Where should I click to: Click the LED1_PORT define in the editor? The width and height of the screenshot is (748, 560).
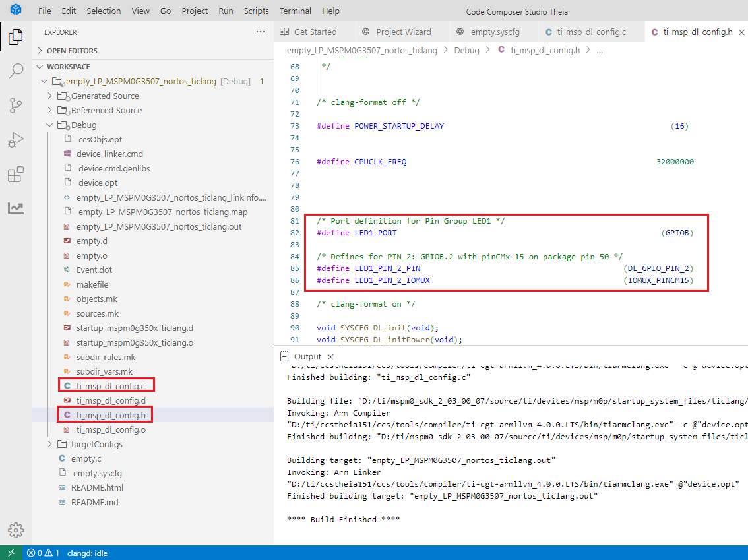tap(375, 233)
